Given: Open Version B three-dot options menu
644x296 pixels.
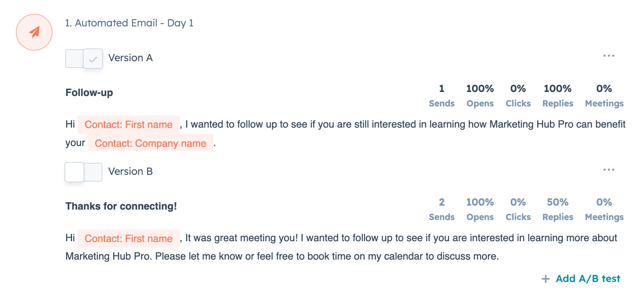Looking at the screenshot, I should [609, 170].
